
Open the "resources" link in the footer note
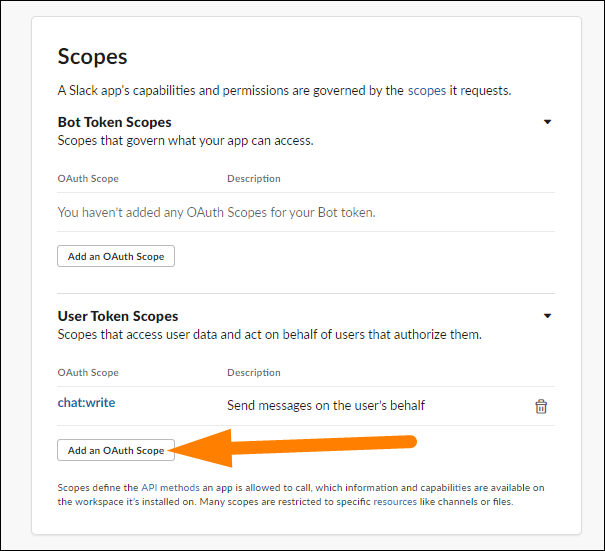coord(395,501)
